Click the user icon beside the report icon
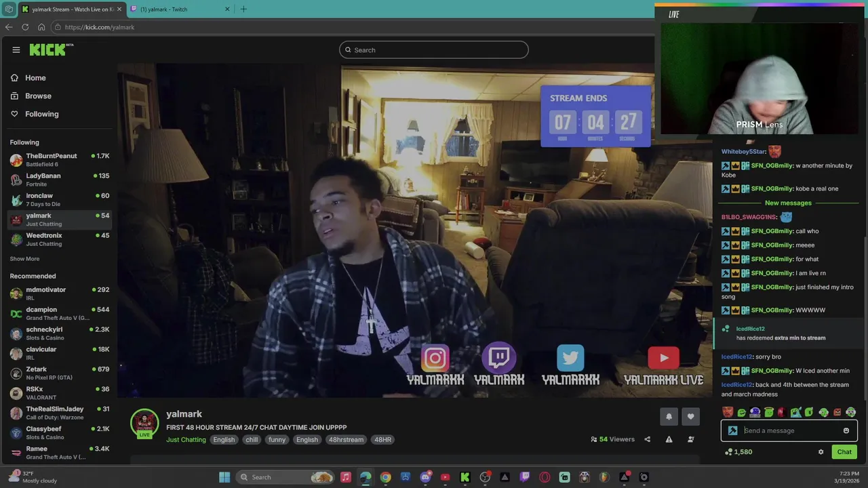 coord(690,439)
